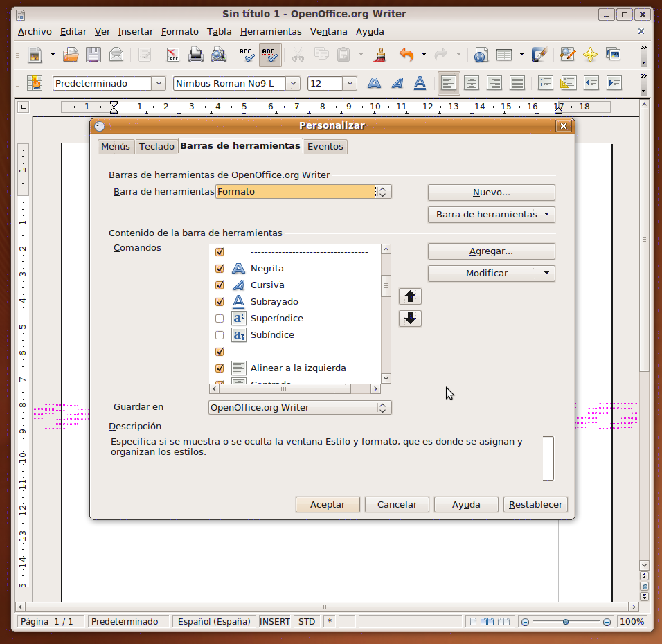662x644 pixels.
Task: Toggle automatic spell checking icon
Action: pos(270,55)
